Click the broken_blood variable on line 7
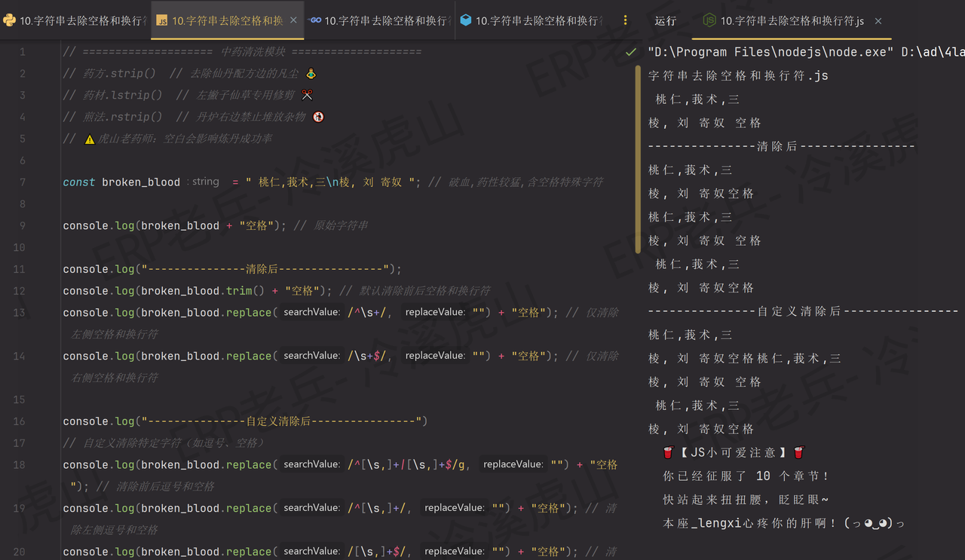The height and width of the screenshot is (560, 965). pos(140,182)
